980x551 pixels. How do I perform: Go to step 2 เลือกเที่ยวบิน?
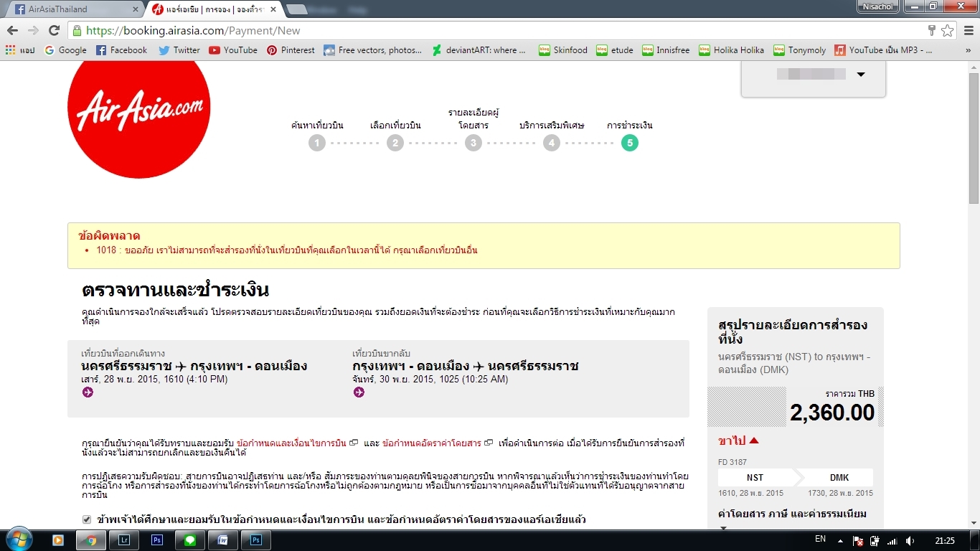click(395, 143)
